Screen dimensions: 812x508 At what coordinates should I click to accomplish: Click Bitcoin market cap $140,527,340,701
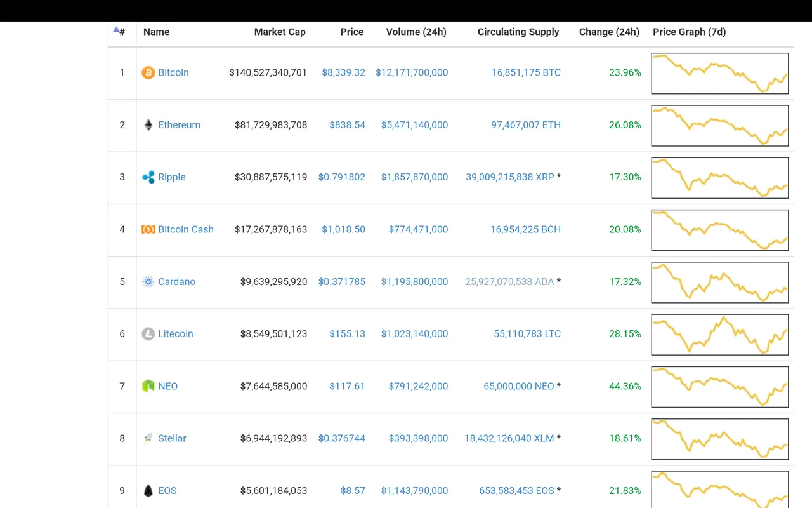coord(268,73)
